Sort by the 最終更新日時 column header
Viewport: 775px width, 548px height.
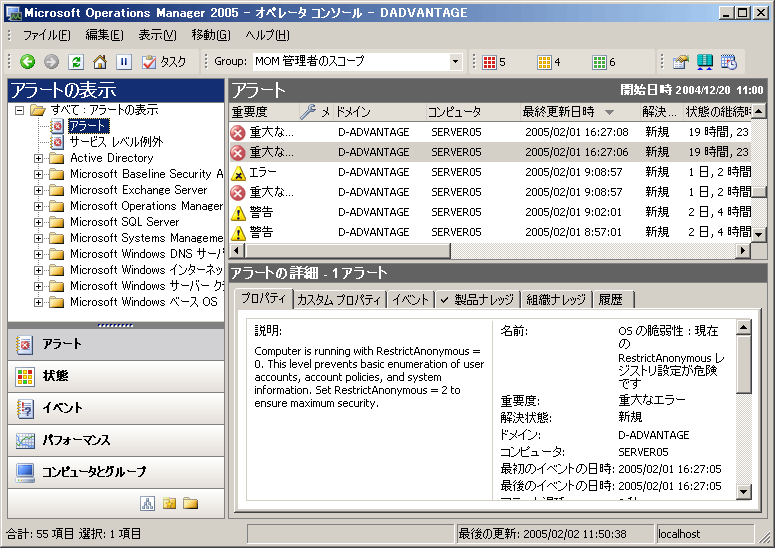pos(579,112)
